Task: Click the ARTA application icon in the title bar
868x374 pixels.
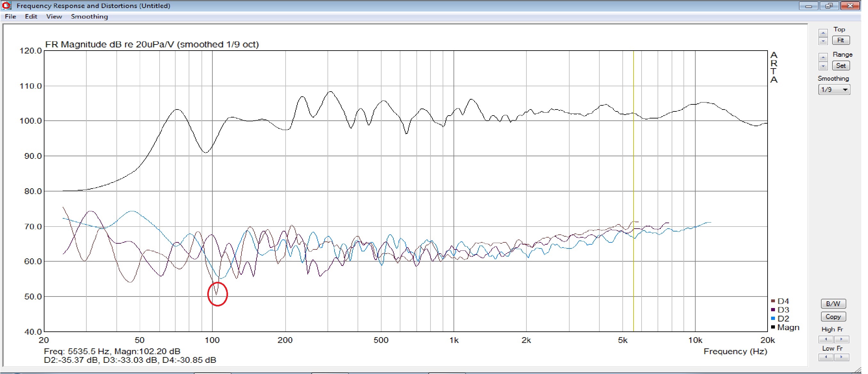Action: click(6, 6)
